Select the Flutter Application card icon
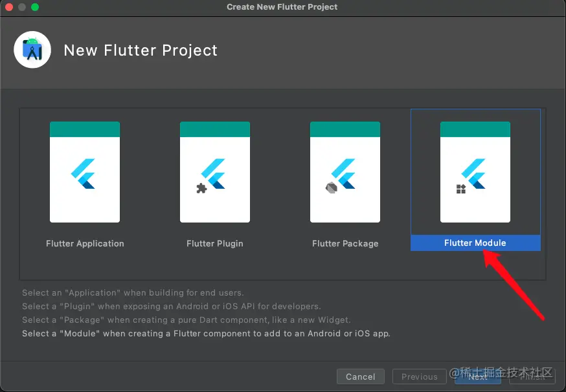 [85, 172]
